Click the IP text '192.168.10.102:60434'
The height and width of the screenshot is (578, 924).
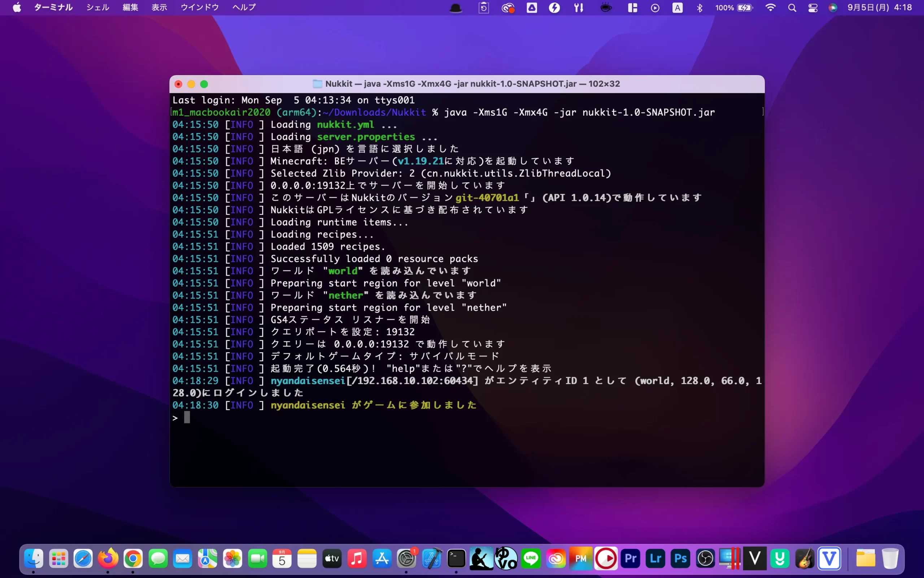[415, 381]
